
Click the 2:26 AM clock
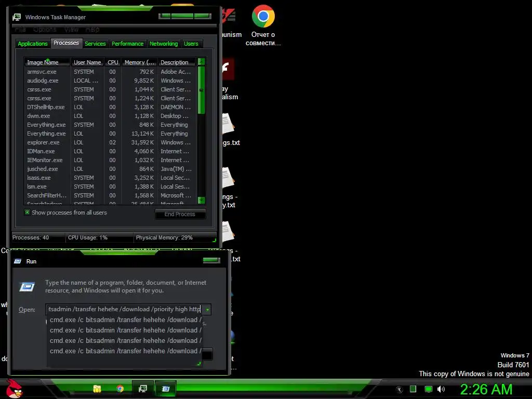486,389
